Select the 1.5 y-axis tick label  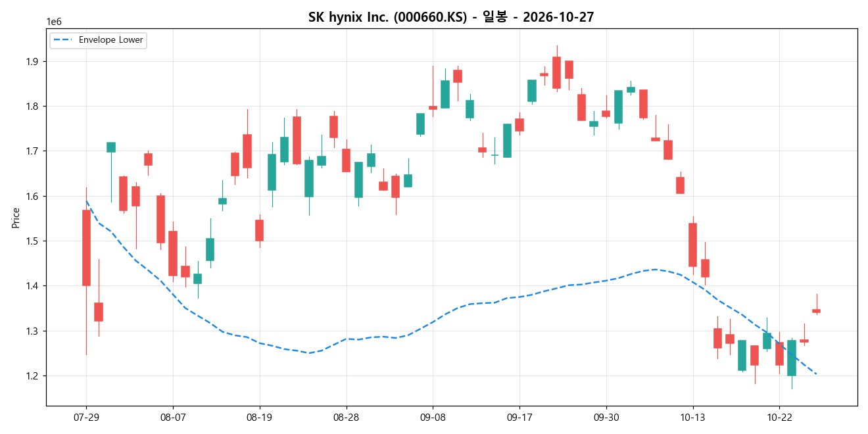tap(32, 241)
